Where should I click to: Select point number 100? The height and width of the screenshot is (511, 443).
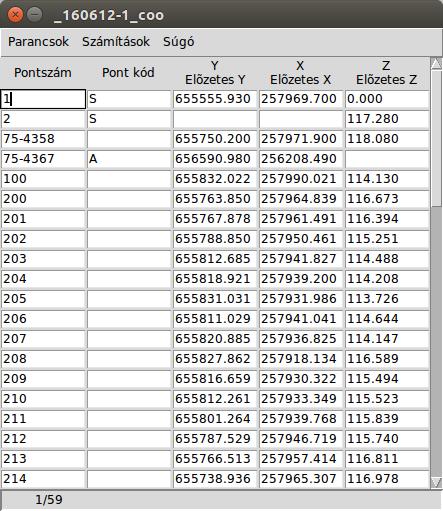[43, 179]
